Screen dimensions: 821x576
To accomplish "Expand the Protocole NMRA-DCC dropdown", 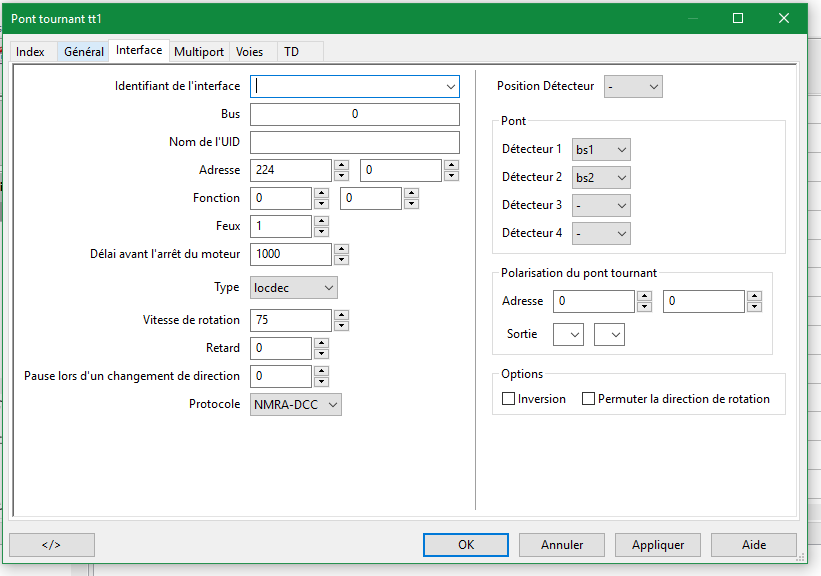I will pos(295,404).
